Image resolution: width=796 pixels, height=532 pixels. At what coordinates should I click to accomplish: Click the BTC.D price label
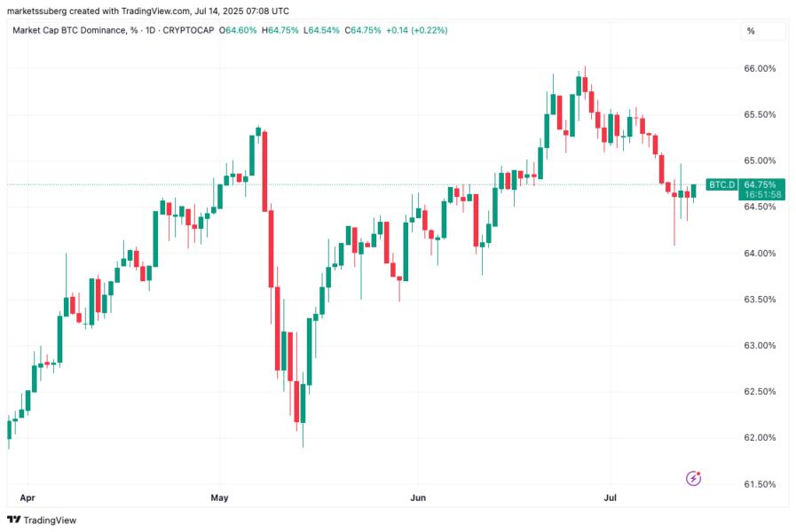point(721,184)
